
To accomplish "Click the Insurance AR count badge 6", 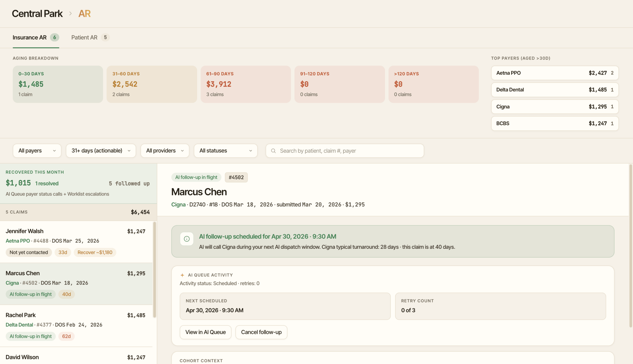I will click(x=54, y=38).
